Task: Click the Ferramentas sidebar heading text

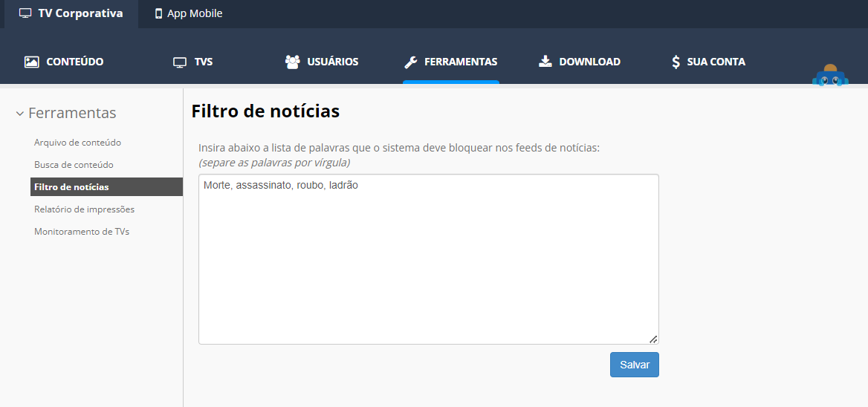Action: [x=72, y=113]
